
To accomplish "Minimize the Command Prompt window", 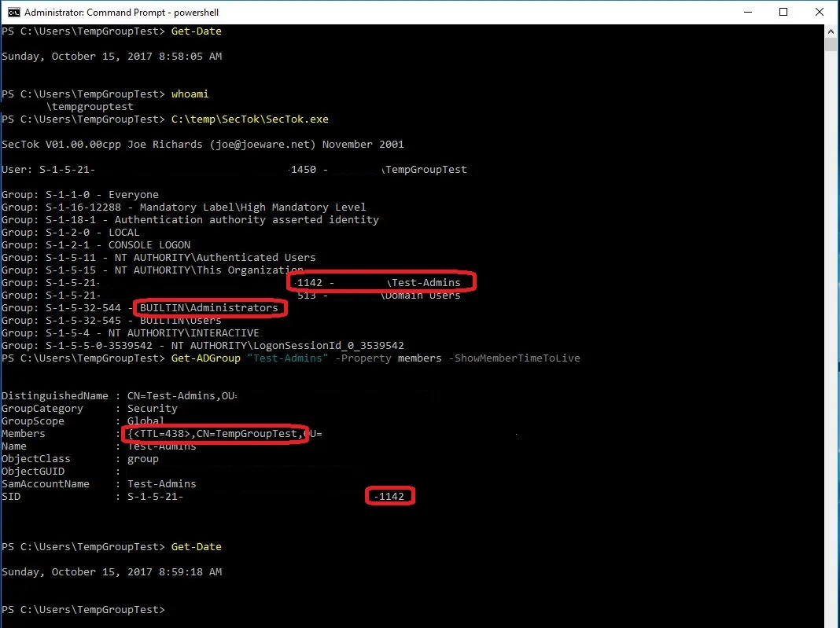I will click(748, 12).
